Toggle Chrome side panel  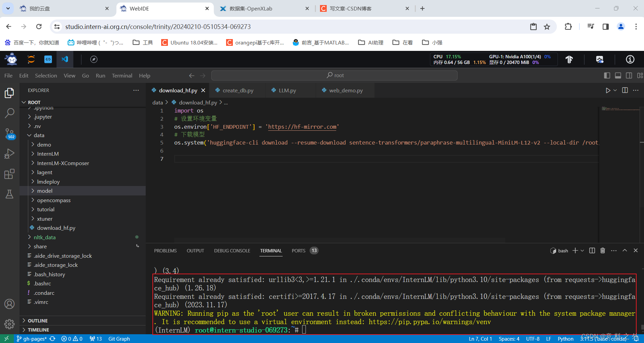[x=606, y=27]
